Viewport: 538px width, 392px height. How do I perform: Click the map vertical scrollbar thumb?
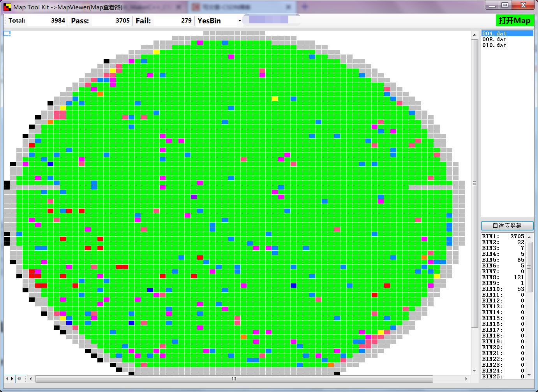(x=474, y=183)
